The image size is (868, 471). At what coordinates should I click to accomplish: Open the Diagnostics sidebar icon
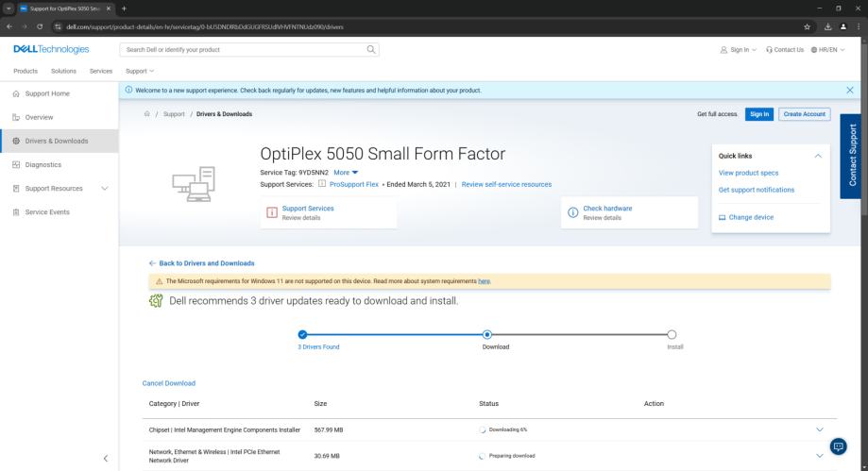tap(16, 164)
